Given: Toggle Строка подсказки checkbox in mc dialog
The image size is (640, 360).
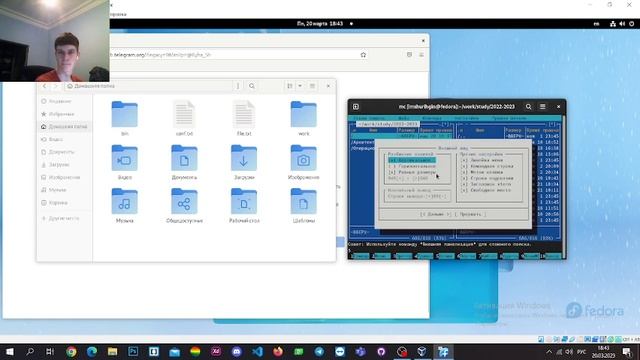Looking at the screenshot, I should (487, 178).
